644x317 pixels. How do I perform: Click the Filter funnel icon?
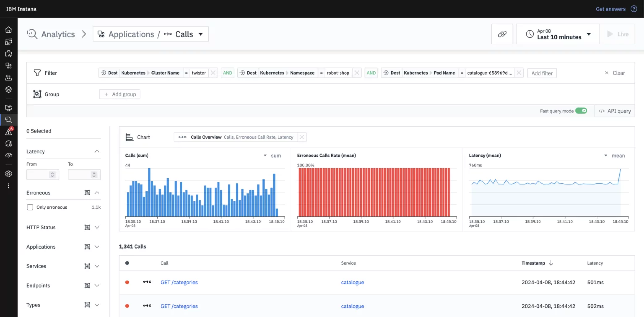37,73
